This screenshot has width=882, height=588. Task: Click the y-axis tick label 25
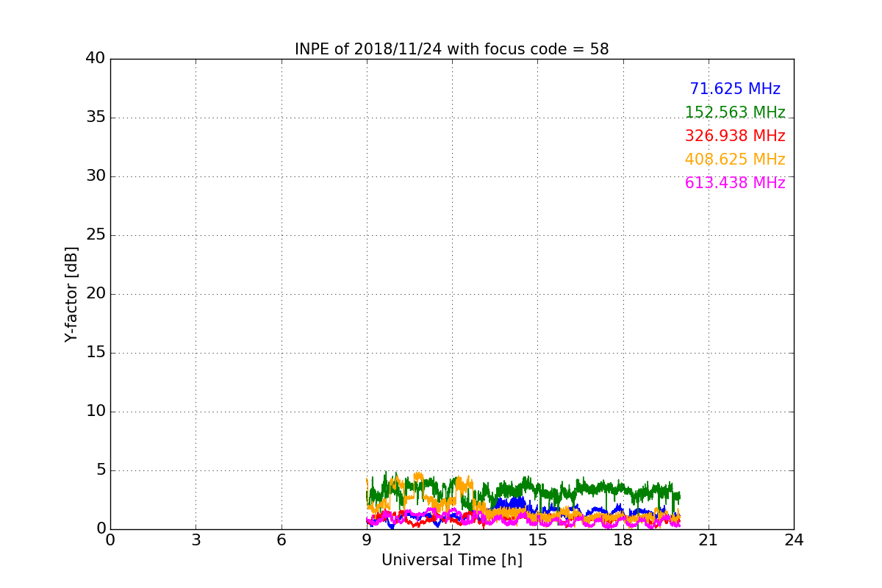coord(96,234)
